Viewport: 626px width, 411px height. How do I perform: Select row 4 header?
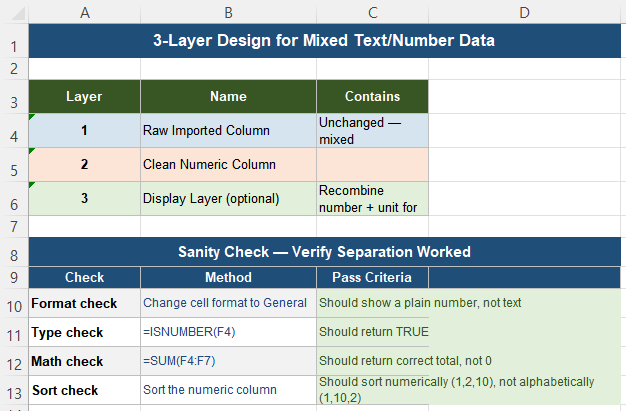click(14, 131)
